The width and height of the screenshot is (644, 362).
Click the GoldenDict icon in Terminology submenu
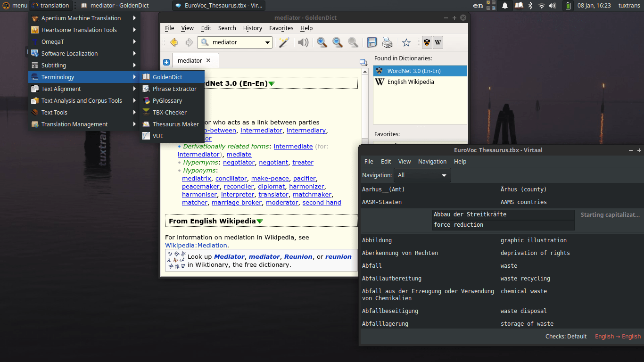146,77
